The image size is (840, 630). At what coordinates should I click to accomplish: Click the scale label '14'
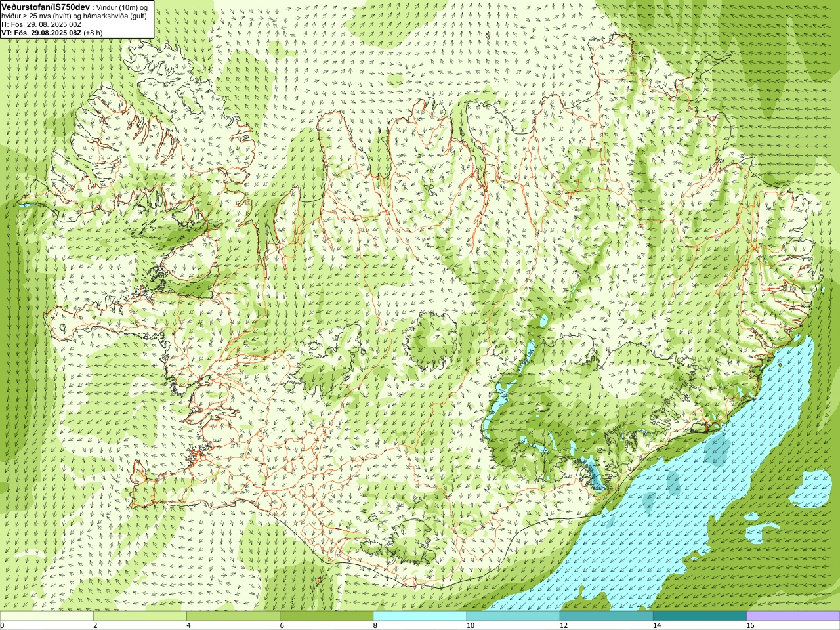(x=657, y=626)
